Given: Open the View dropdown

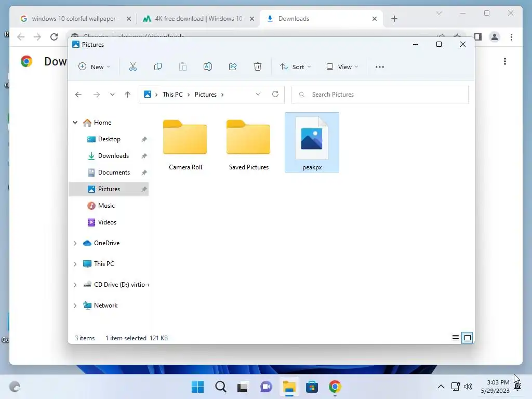Looking at the screenshot, I should [x=342, y=67].
